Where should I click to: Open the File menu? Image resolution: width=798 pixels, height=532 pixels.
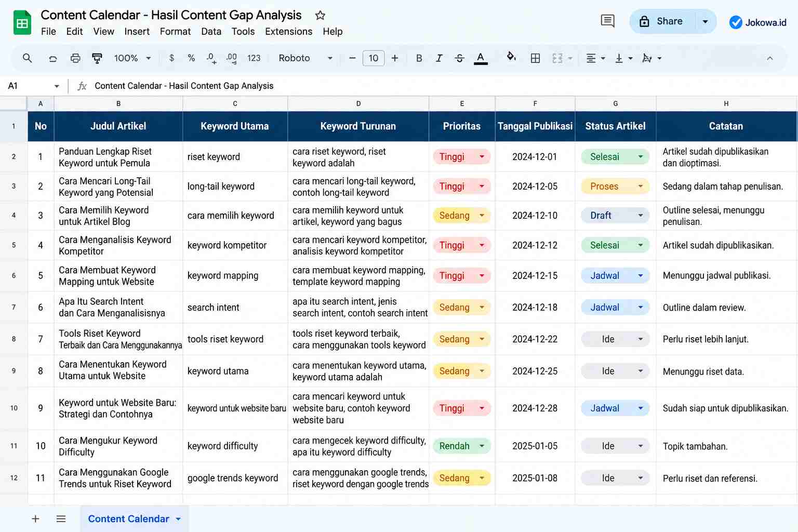click(48, 32)
